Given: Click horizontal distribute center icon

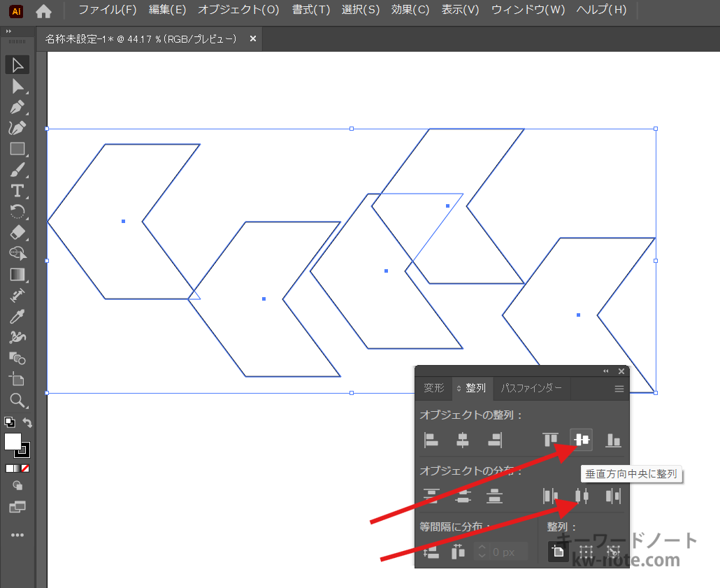Looking at the screenshot, I should pos(582,496).
